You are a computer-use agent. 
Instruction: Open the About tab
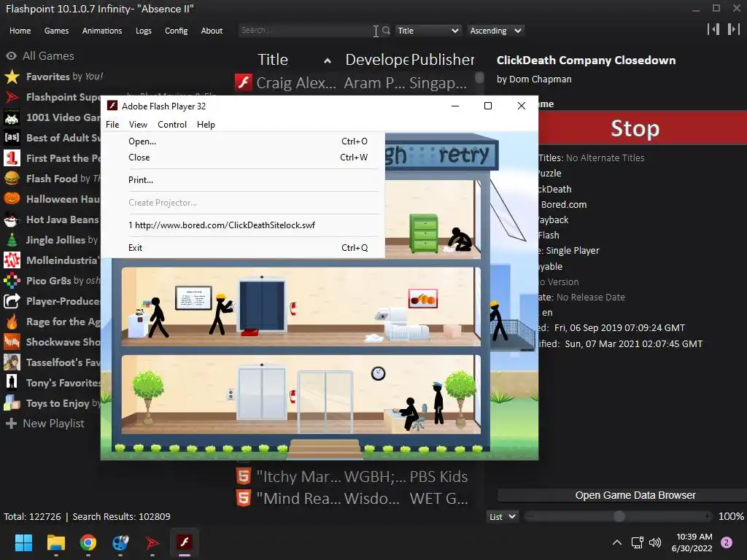212,31
